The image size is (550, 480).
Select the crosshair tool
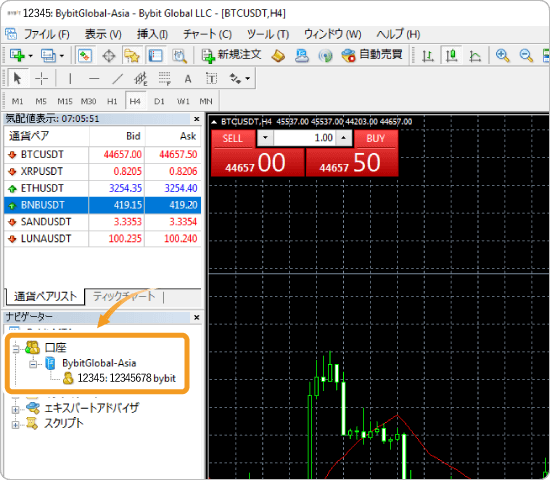(x=41, y=78)
